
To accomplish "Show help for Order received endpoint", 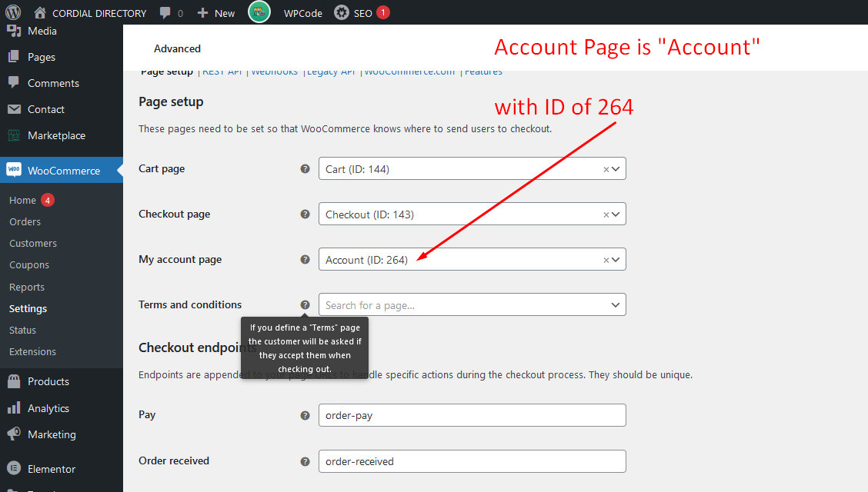I will (x=305, y=461).
